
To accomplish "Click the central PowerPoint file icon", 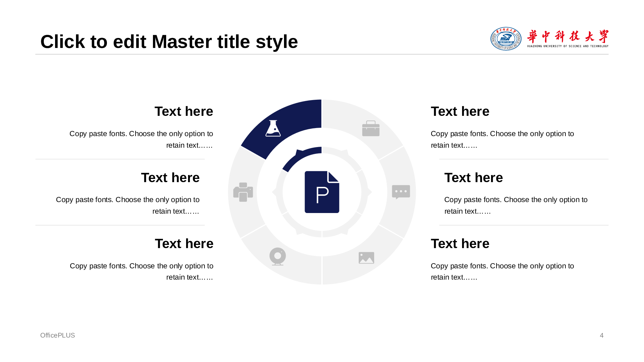I will tap(322, 192).
